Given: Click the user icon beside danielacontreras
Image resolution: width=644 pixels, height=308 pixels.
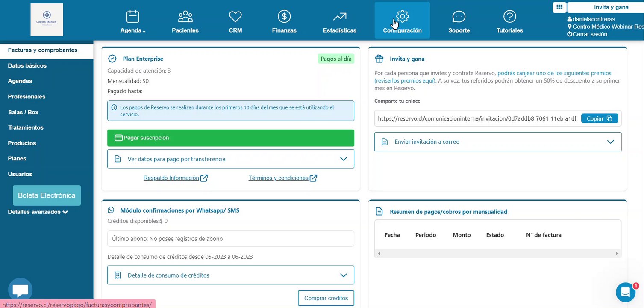Looking at the screenshot, I should click(570, 19).
